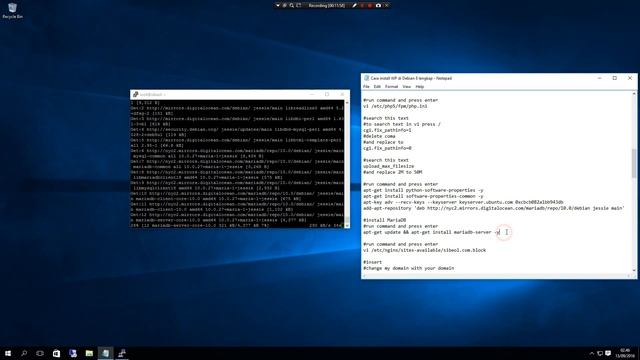Open the Action Center notifications icon
This screenshot has width=640, height=360.
coord(608,353)
